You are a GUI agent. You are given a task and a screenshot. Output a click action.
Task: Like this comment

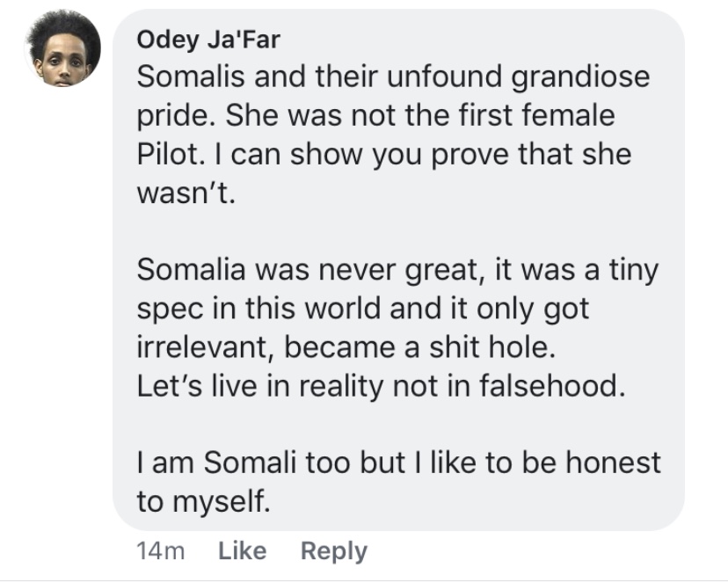[x=241, y=551]
